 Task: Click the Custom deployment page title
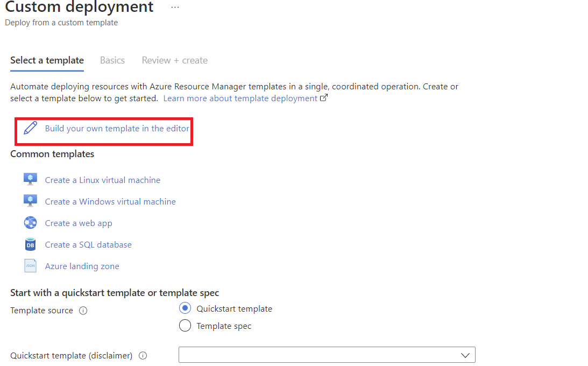click(x=79, y=7)
